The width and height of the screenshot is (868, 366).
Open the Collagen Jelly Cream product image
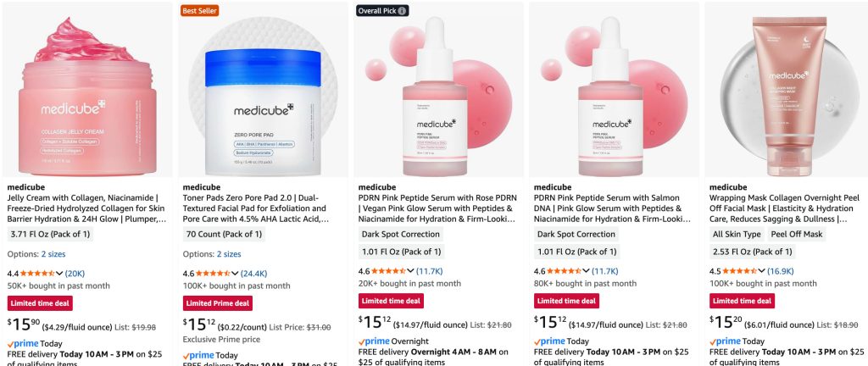(x=87, y=90)
